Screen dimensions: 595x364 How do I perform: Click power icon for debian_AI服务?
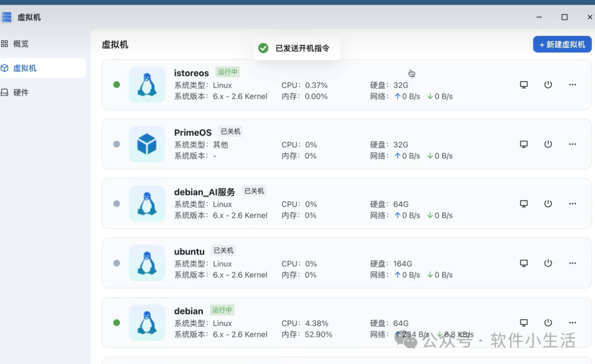[x=548, y=204]
